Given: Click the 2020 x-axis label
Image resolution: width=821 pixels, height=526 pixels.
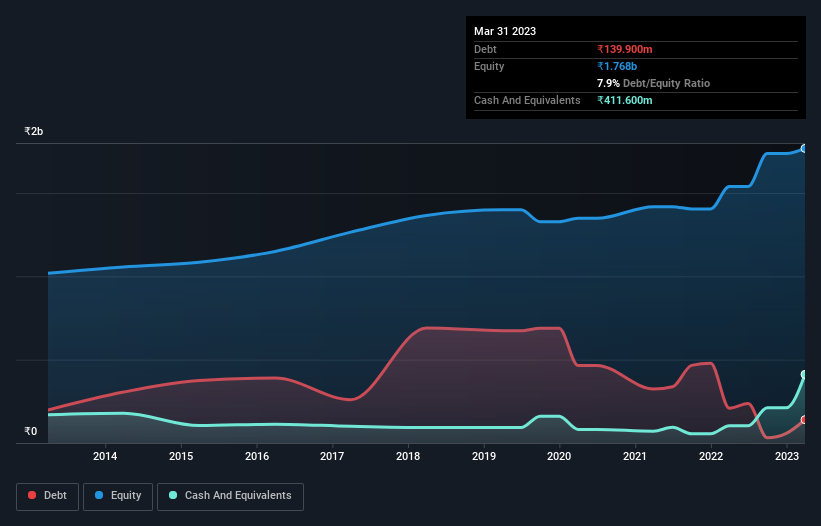Looking at the screenshot, I should point(559,456).
